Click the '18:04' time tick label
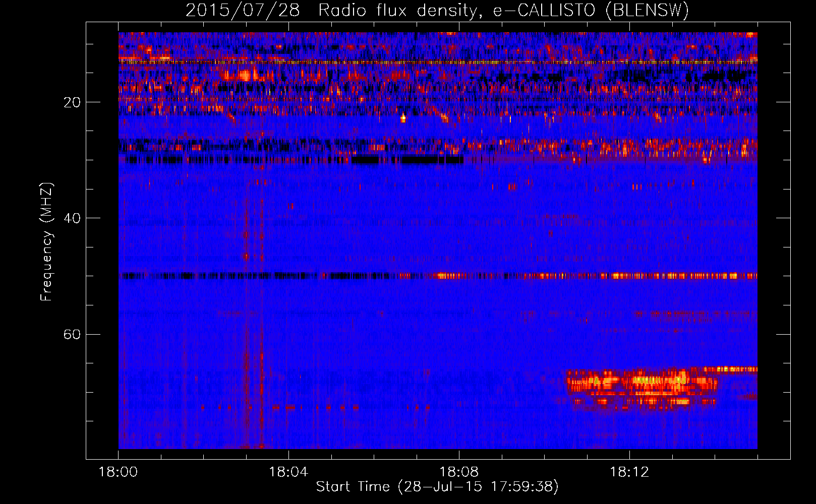816x504 pixels. [x=288, y=472]
